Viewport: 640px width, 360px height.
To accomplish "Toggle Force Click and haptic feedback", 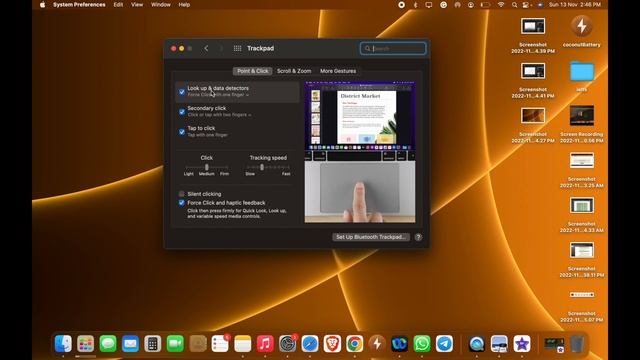I will [x=182, y=202].
